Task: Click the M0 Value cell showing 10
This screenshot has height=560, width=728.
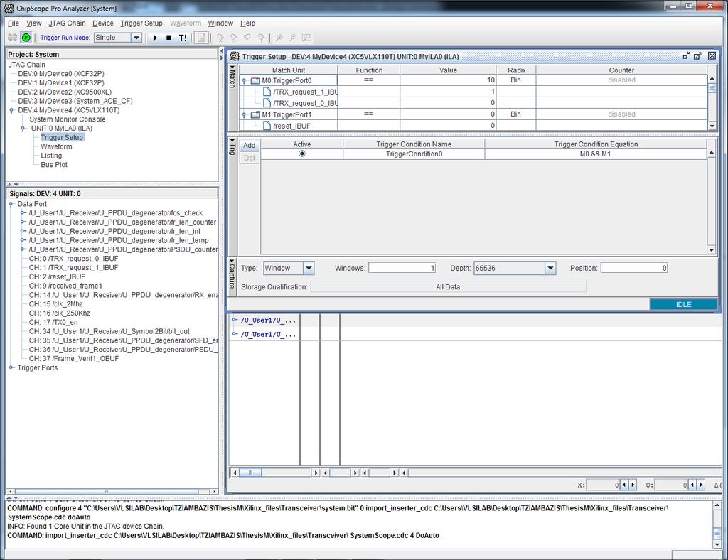Action: pos(448,80)
